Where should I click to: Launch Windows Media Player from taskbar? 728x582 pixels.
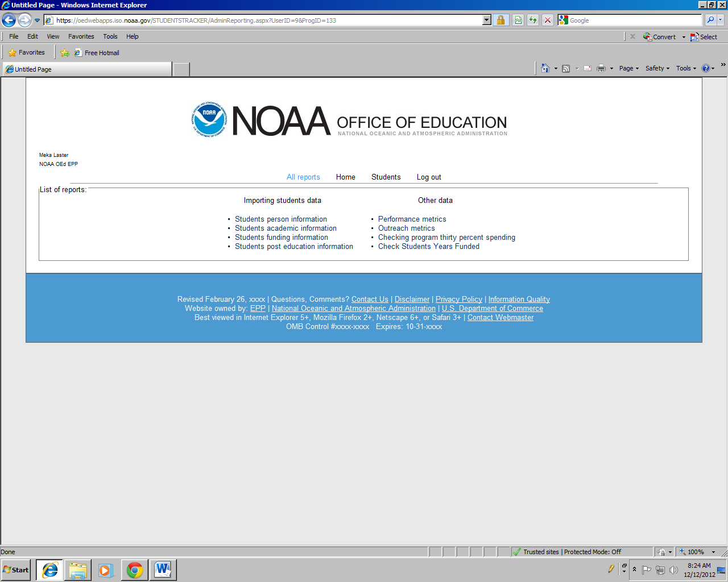pos(106,570)
